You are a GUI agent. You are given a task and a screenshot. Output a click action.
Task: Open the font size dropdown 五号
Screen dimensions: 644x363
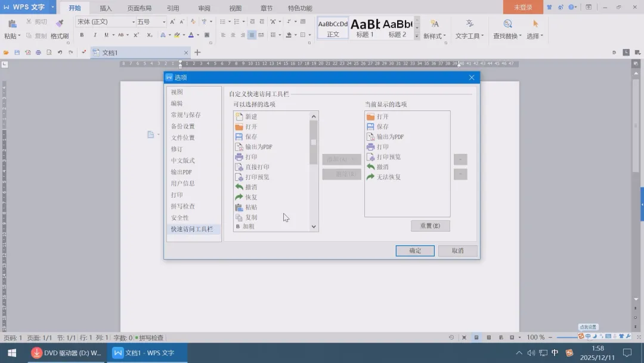tap(164, 21)
